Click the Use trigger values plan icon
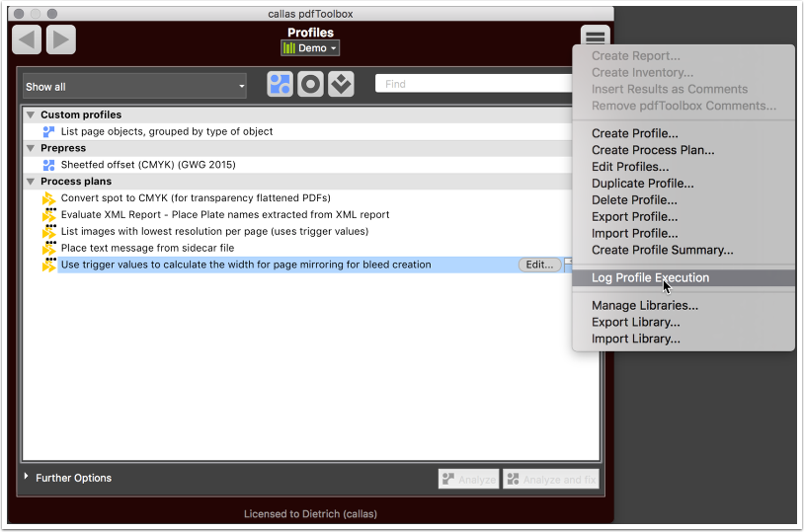The width and height of the screenshot is (804, 532). pos(48,265)
